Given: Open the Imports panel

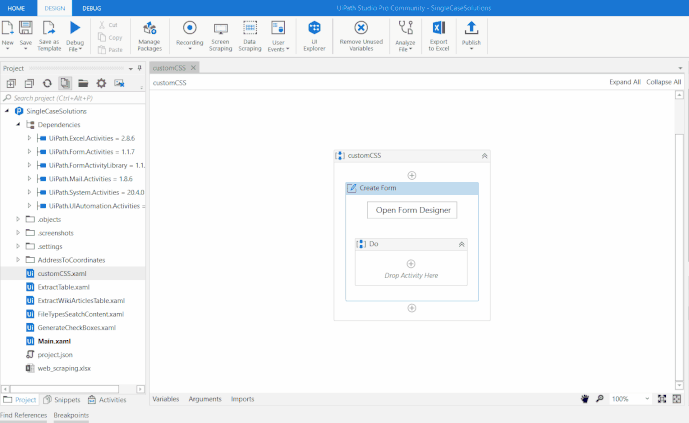Looking at the screenshot, I should [243, 399].
